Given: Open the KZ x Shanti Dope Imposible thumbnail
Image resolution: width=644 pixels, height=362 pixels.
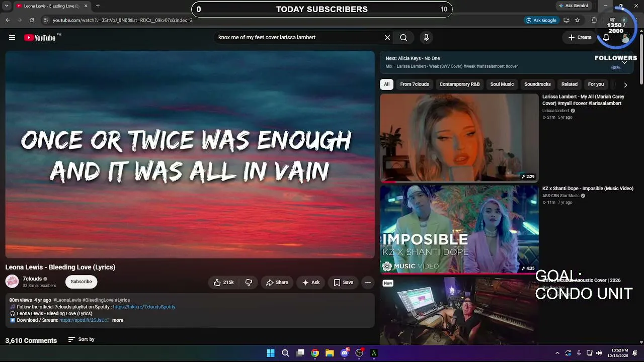Looking at the screenshot, I should 459,229.
